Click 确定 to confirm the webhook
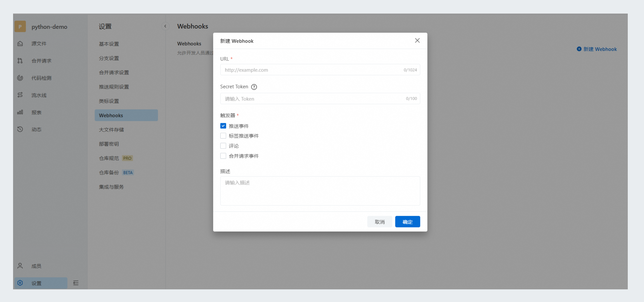This screenshot has width=644, height=302. (407, 222)
